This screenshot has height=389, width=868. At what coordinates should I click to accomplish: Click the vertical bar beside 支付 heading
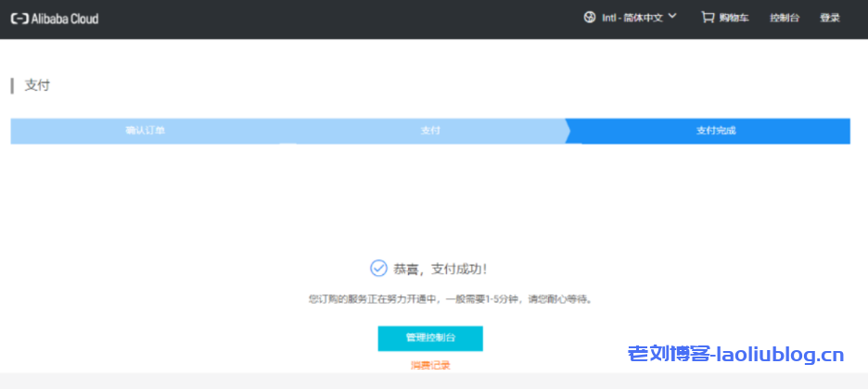12,85
